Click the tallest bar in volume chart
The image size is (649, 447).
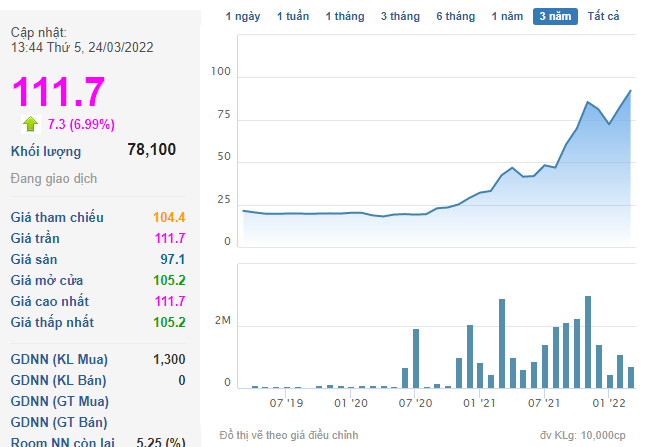click(x=588, y=342)
